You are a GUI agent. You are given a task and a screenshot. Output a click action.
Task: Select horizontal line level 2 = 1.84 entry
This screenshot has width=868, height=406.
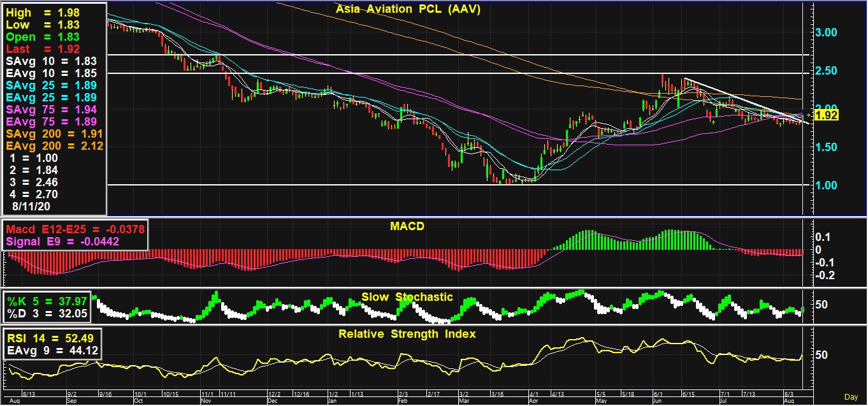(x=34, y=170)
